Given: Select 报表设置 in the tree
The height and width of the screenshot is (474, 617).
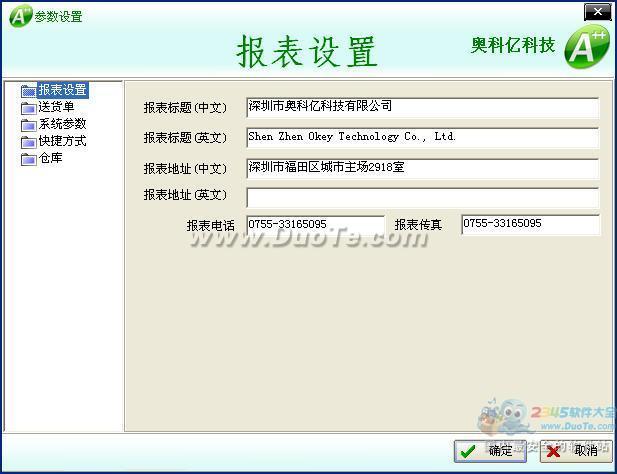Looking at the screenshot, I should coord(63,90).
